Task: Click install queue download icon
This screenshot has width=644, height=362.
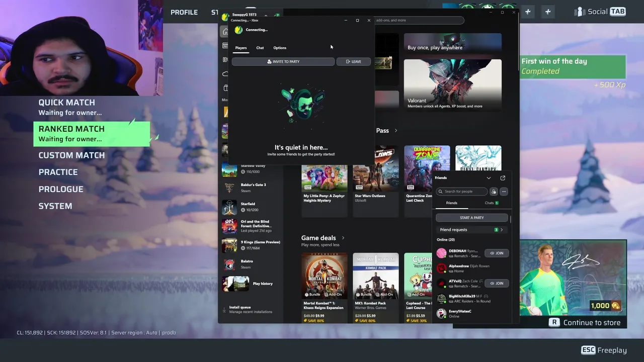Action: tap(224, 309)
